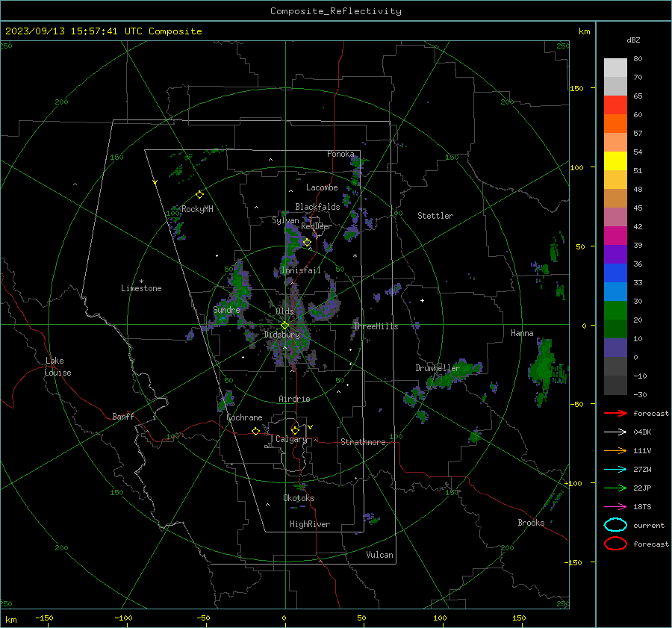Click the Vulcan town label
The height and width of the screenshot is (628, 672).
click(379, 555)
